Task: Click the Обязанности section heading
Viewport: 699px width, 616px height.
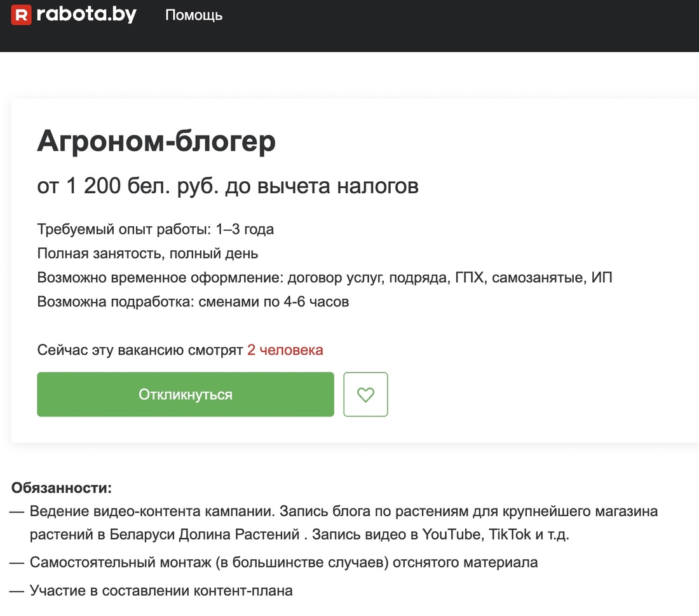Action: click(x=62, y=488)
